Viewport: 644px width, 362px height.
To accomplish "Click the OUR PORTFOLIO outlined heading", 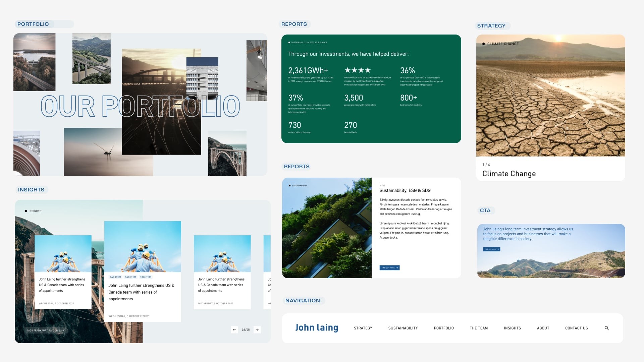I will [140, 106].
